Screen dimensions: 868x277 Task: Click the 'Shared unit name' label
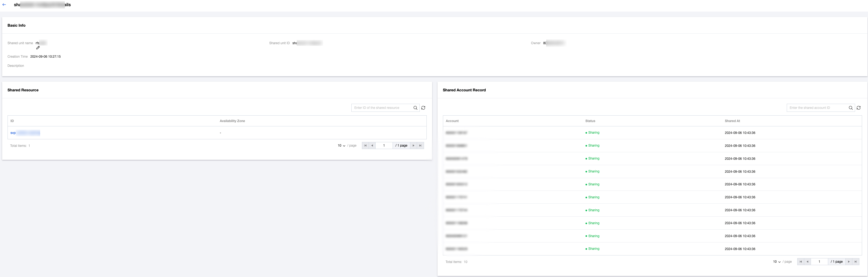[x=20, y=43]
